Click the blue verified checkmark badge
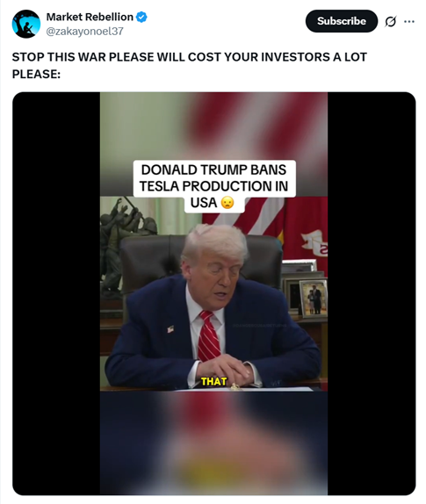Screen dimensions: 426x504 (x=141, y=17)
